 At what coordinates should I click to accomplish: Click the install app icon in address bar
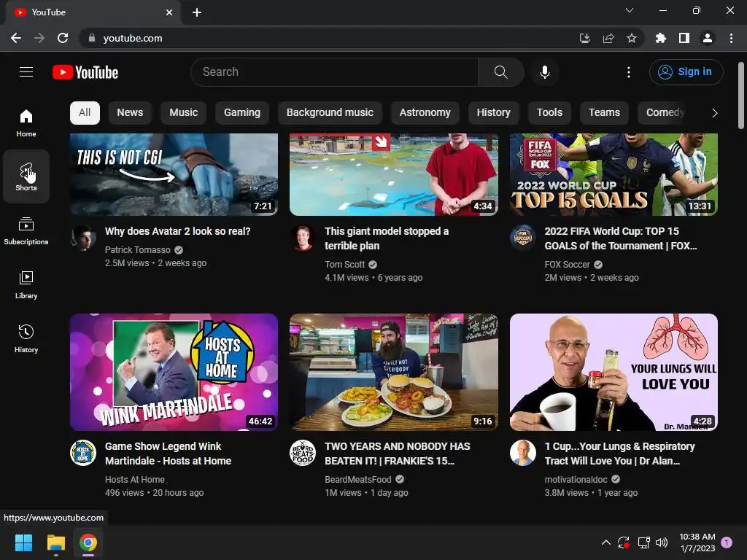click(x=584, y=38)
